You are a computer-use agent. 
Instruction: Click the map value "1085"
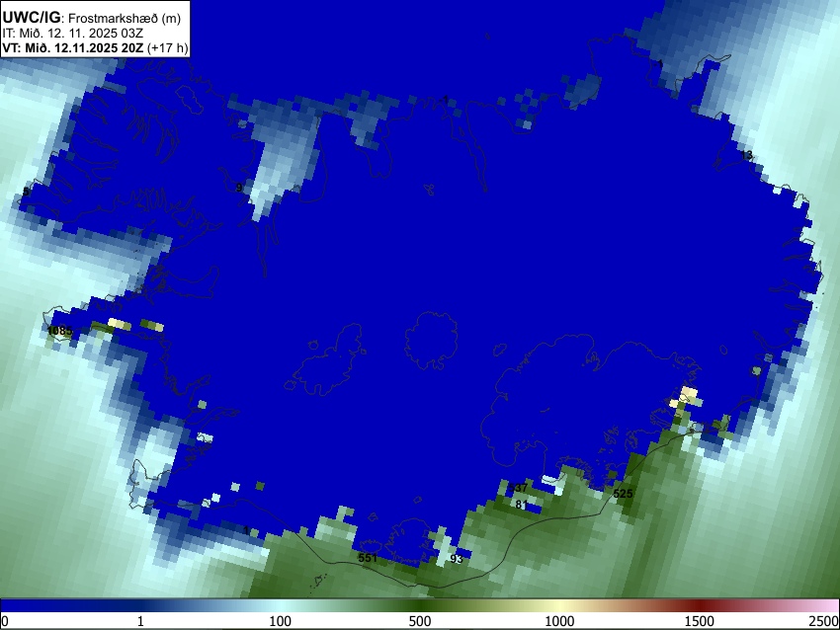[x=59, y=331]
